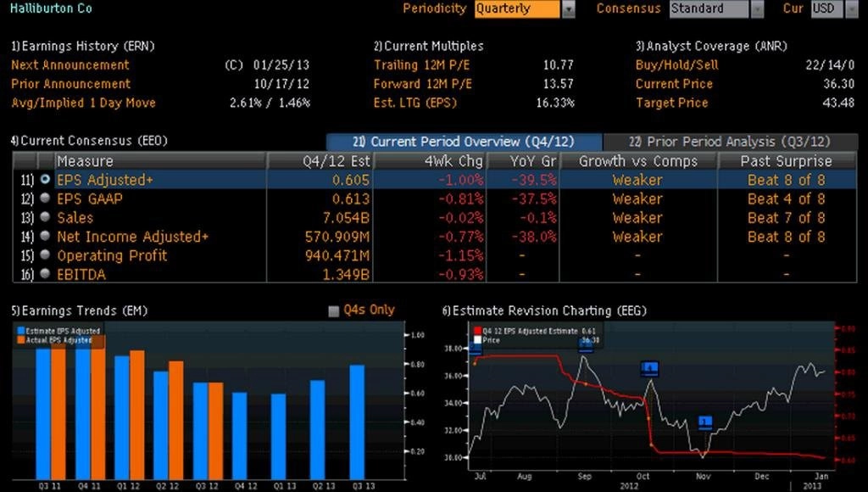
Task: Enable the Q4s Only checkbox
Action: pos(333,310)
